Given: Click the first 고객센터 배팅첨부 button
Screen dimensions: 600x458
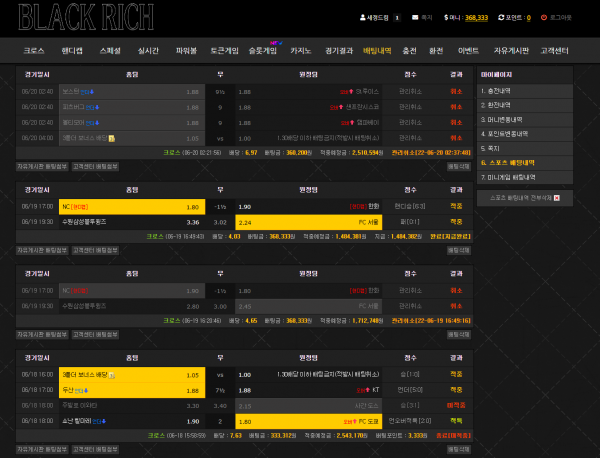Looking at the screenshot, I should (95, 166).
